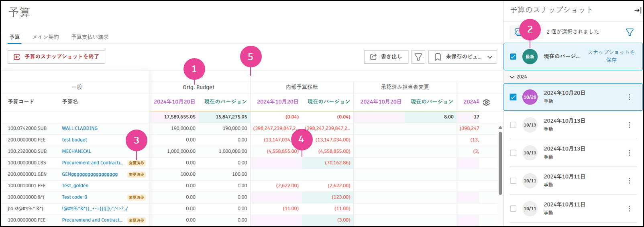Click the 内部予算移転 column group header

(x=302, y=87)
